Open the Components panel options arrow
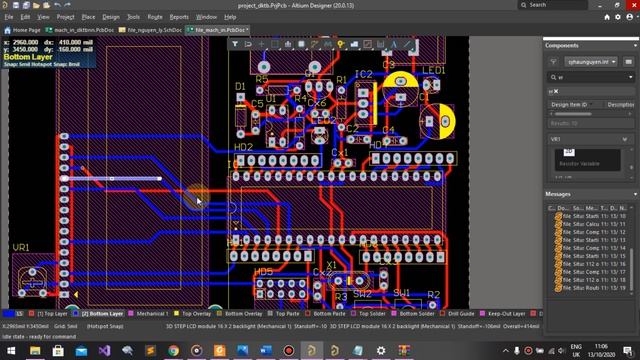This screenshot has height=360, width=640. (635, 45)
